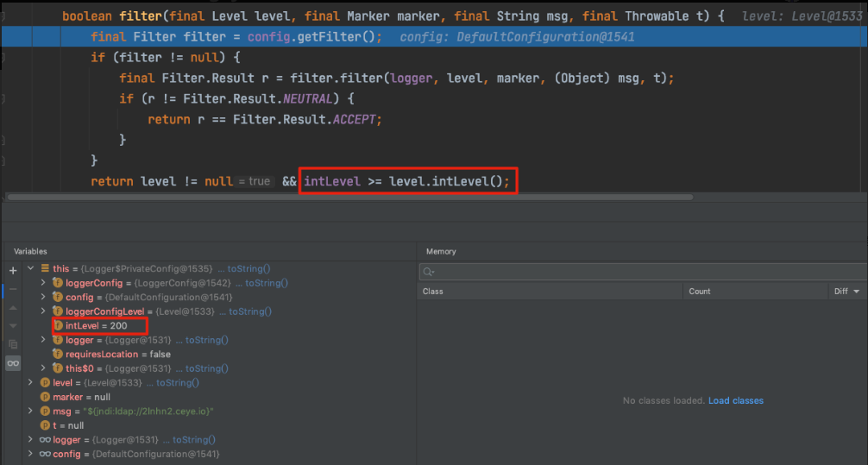Click 'config: DefaultConfiguration@1541' inline hint
The height and width of the screenshot is (465, 868).
click(517, 37)
